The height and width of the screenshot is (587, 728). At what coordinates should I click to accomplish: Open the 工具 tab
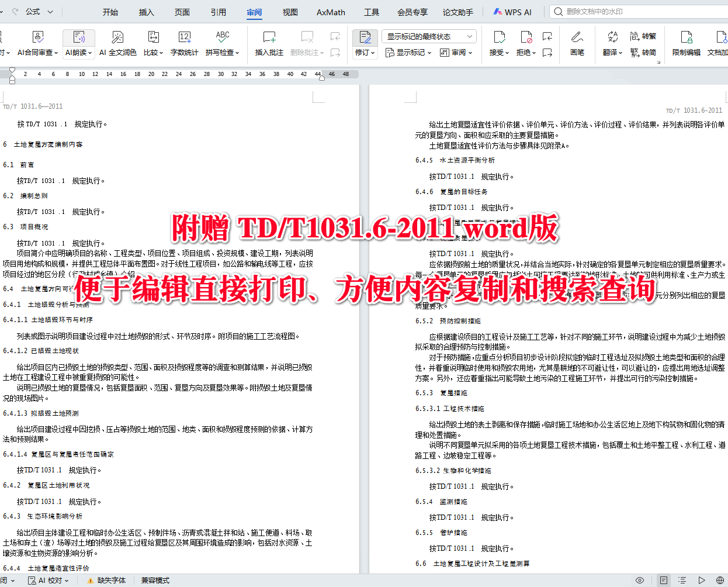click(372, 12)
